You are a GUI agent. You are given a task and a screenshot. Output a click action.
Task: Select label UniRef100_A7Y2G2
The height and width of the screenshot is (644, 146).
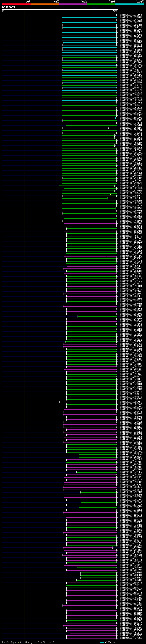coord(131,63)
